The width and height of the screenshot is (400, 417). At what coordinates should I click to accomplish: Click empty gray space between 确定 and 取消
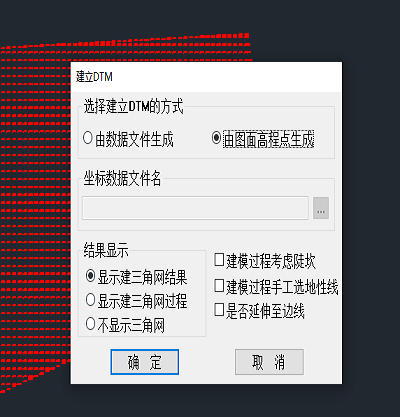click(207, 362)
